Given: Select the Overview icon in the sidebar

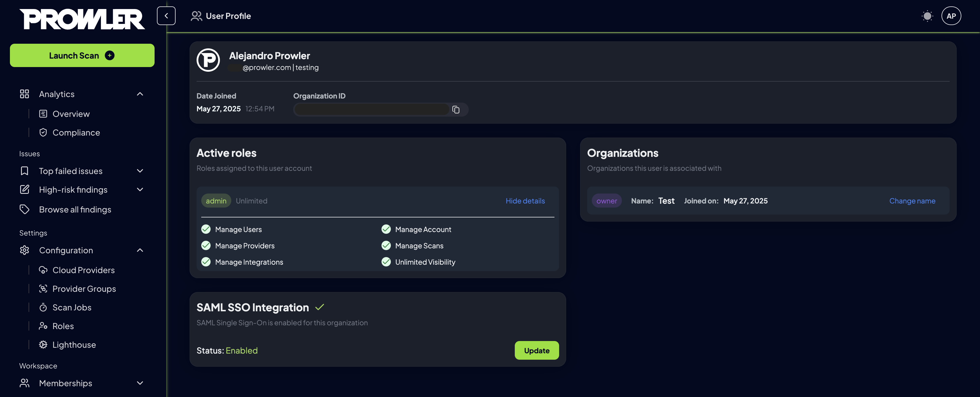Looking at the screenshot, I should pos(43,113).
